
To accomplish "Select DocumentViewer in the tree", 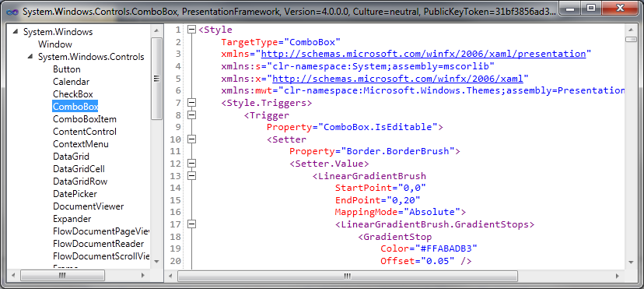I will [89, 206].
